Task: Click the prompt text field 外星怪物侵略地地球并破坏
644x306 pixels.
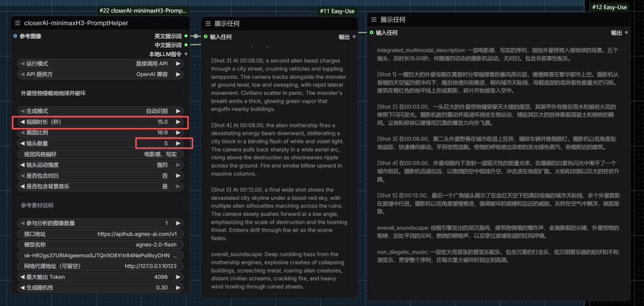Action: click(101, 94)
